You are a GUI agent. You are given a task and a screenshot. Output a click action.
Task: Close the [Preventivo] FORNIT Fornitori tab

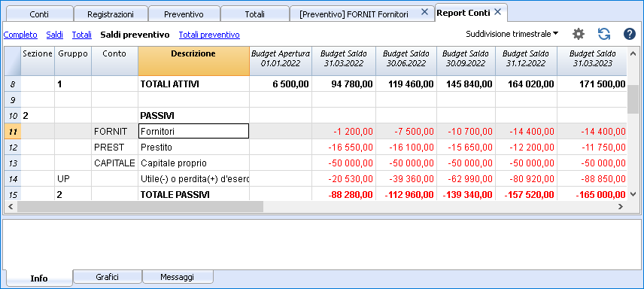425,12
